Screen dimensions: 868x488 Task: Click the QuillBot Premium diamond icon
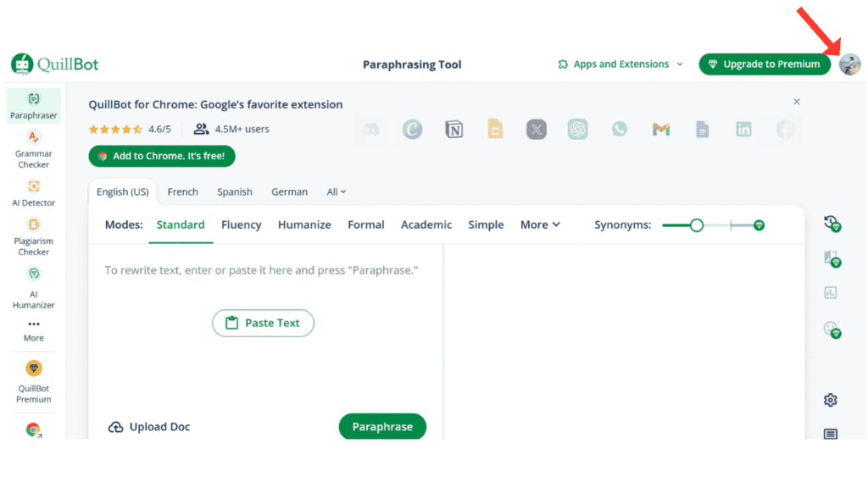34,369
